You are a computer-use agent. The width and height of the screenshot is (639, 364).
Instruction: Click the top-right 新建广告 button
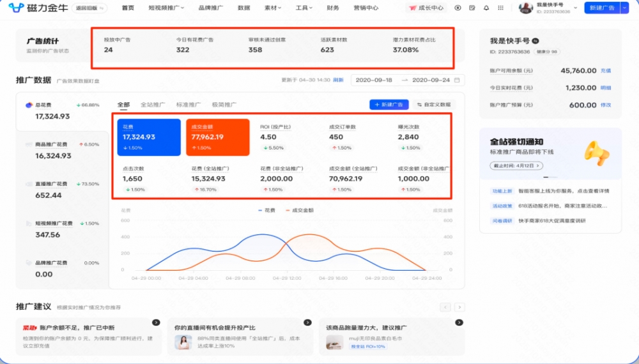coord(602,8)
